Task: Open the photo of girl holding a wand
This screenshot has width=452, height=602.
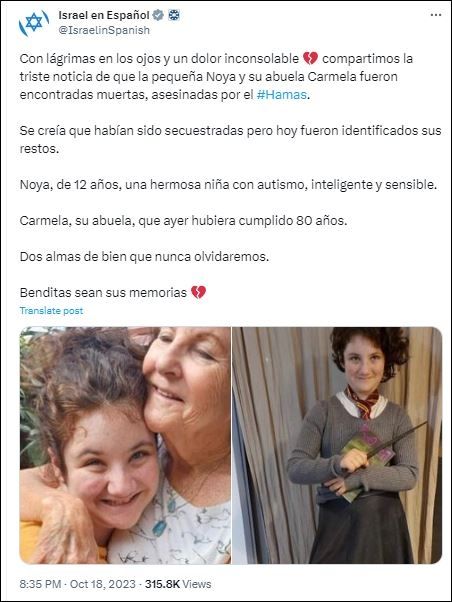Action: pyautogui.click(x=337, y=445)
